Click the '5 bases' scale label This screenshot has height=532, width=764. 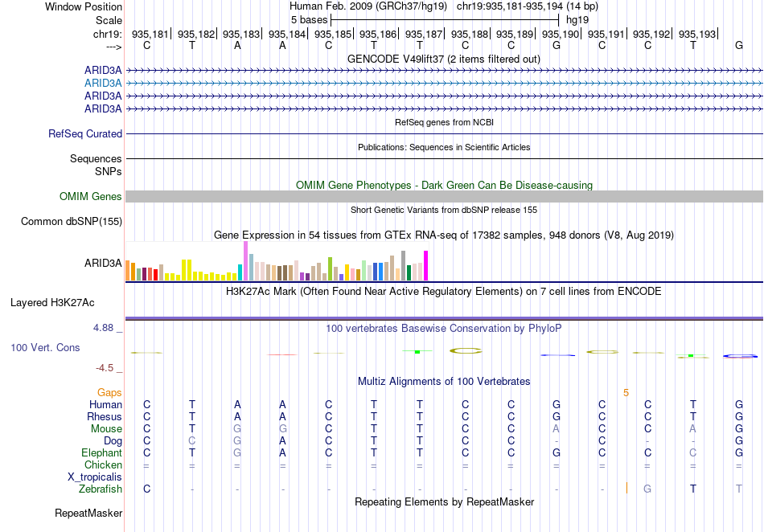(x=310, y=20)
